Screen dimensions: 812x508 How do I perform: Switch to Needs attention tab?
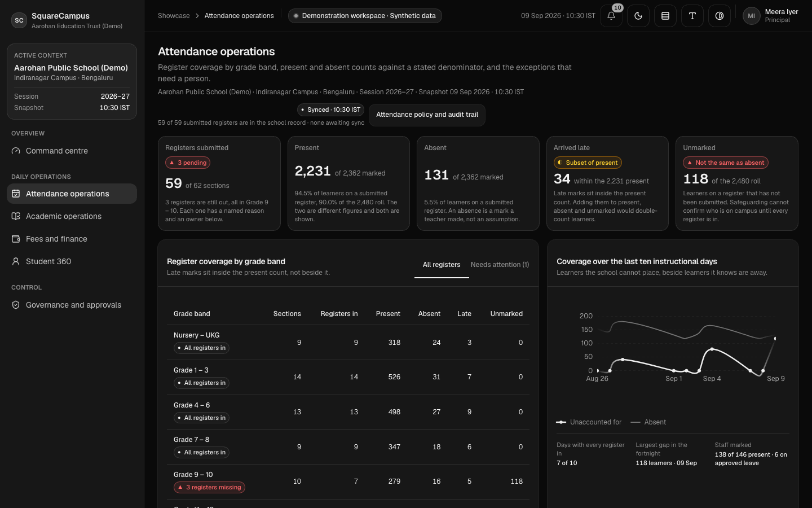500,265
